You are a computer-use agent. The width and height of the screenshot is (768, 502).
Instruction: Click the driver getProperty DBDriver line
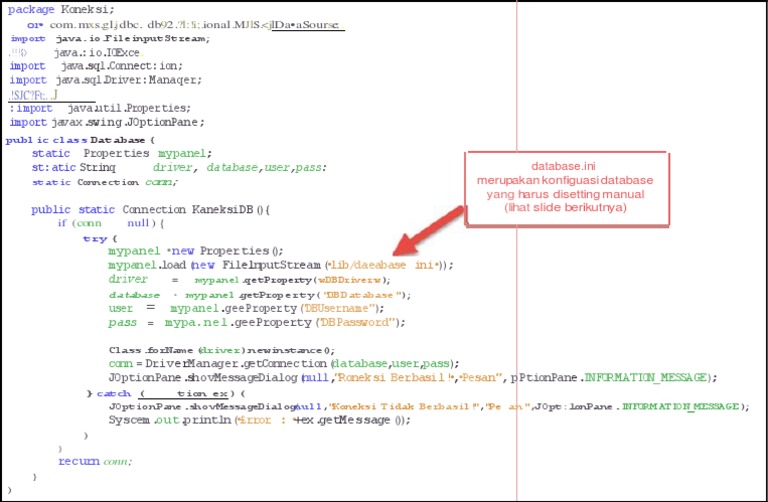click(x=249, y=280)
